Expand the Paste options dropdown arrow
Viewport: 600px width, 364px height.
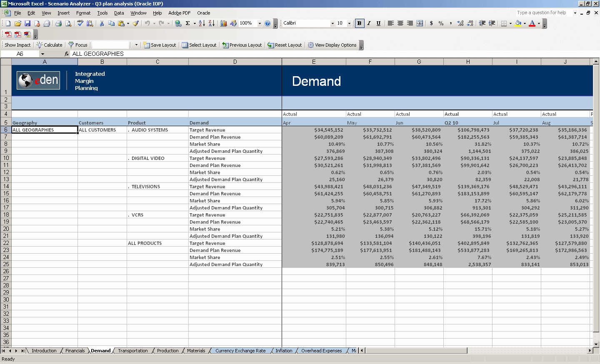(127, 23)
